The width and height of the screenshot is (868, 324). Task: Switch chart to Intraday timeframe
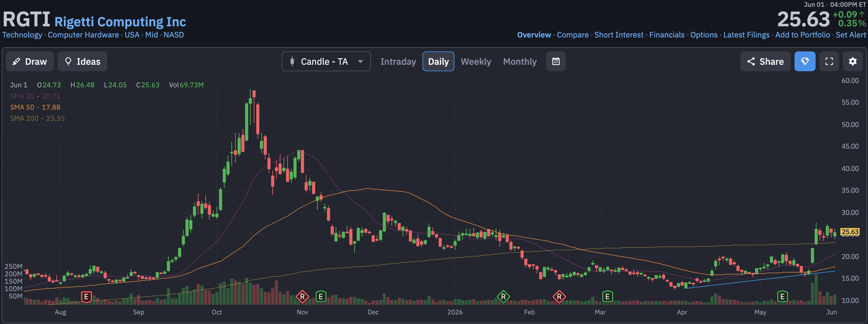coord(398,62)
